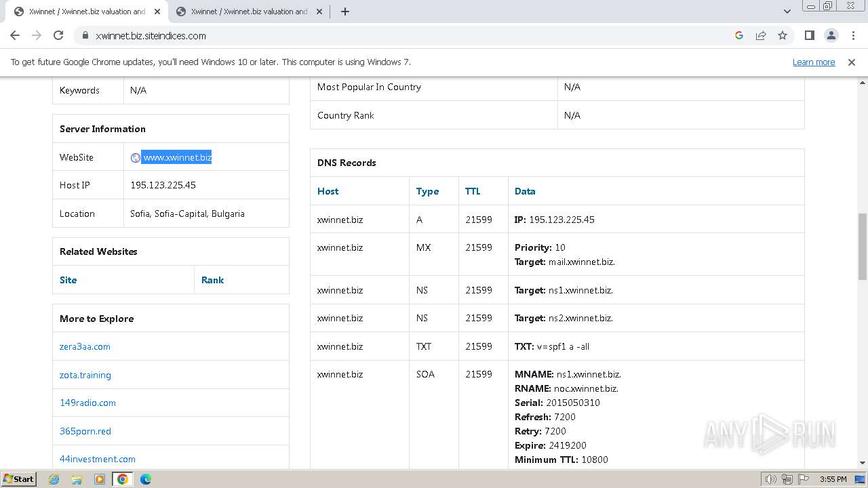View site information lock icon
The height and width of the screenshot is (488, 868).
pyautogui.click(x=85, y=35)
